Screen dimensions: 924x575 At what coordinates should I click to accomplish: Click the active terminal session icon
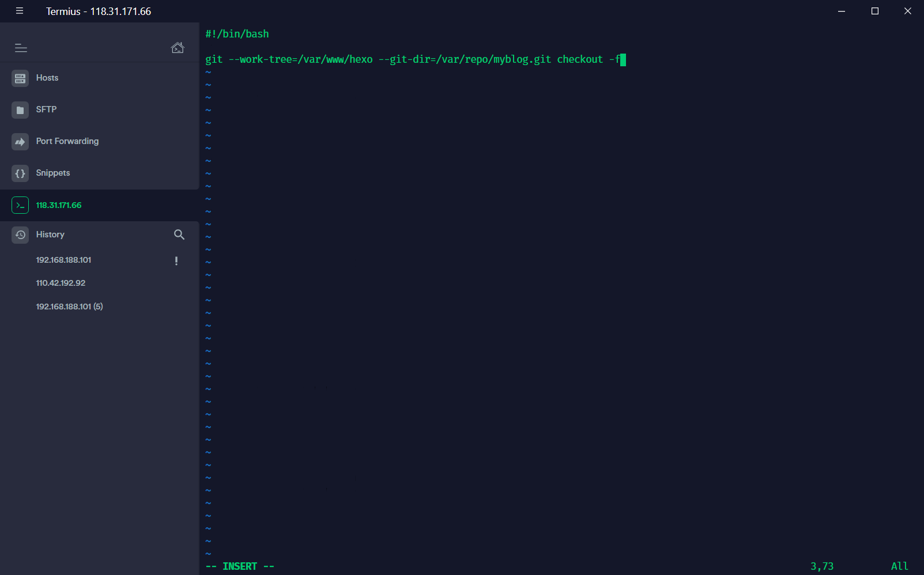pos(20,205)
